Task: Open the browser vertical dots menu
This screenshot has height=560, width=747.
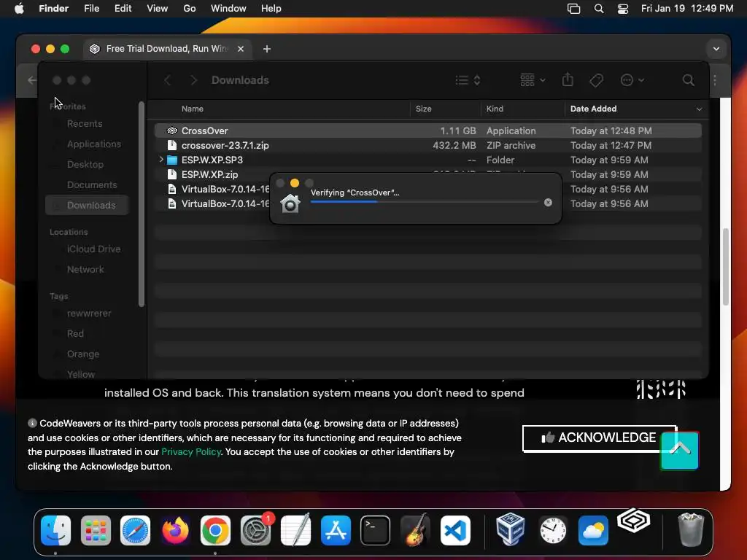Action: 715,80
